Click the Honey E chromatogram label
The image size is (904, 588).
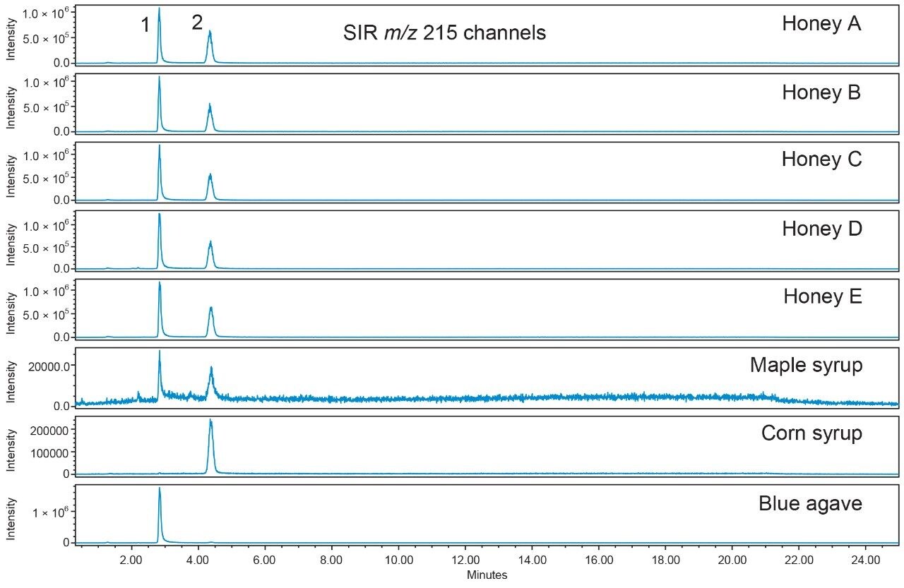822,296
